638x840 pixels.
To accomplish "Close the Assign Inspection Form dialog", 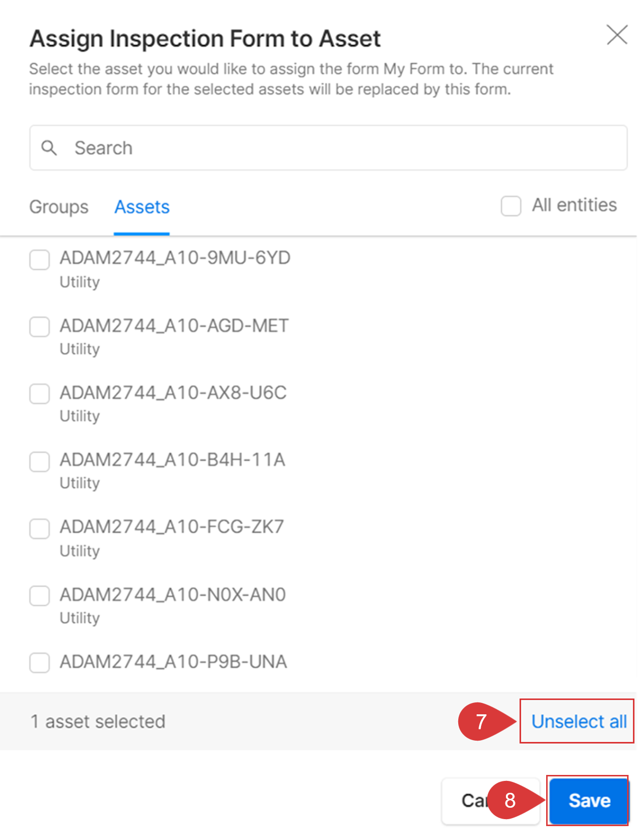I will coord(617,35).
